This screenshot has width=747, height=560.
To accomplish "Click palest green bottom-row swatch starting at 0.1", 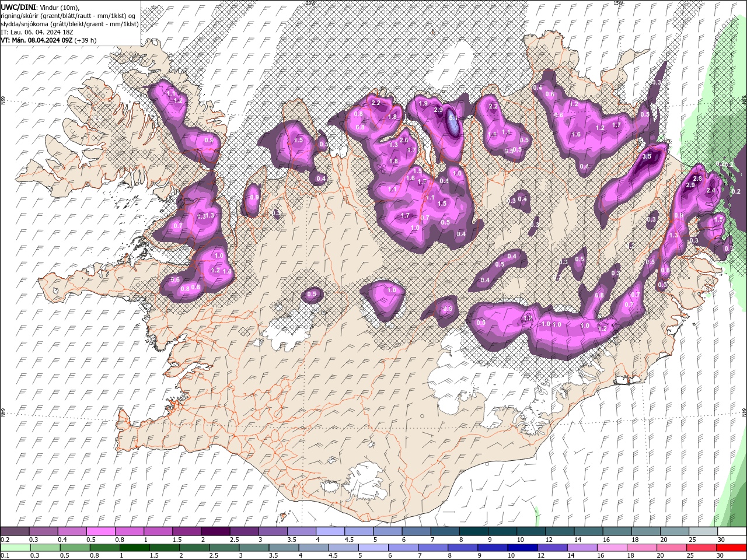I will click(x=15, y=548).
